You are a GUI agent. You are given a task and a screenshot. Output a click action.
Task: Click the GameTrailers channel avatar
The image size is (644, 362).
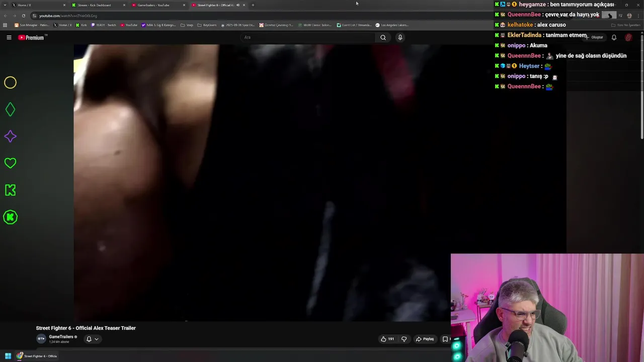point(41,339)
